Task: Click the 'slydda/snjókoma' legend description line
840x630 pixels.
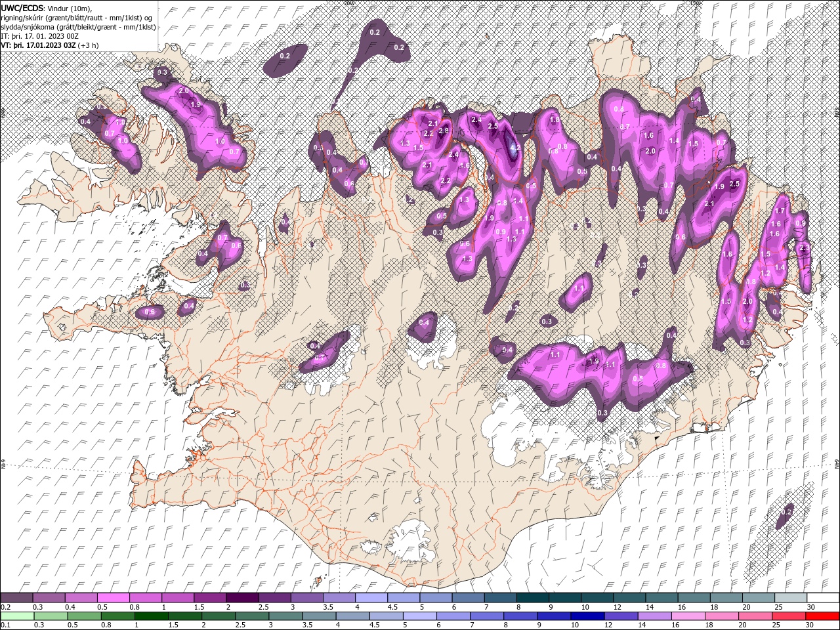Action: (78, 26)
